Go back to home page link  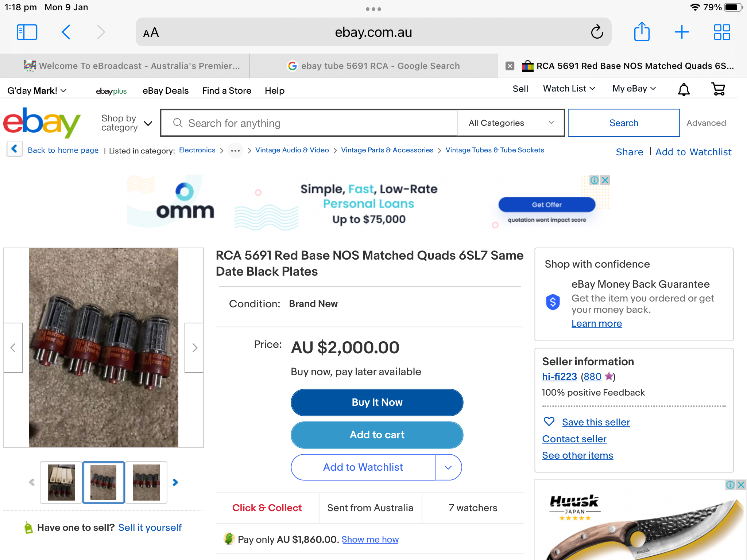pyautogui.click(x=63, y=150)
